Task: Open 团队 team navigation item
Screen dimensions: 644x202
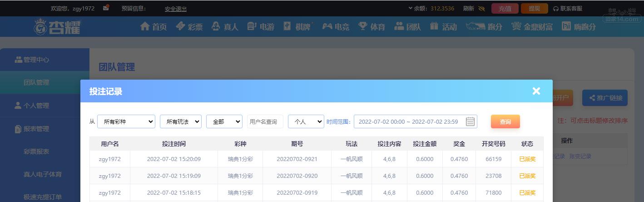Action: click(407, 27)
